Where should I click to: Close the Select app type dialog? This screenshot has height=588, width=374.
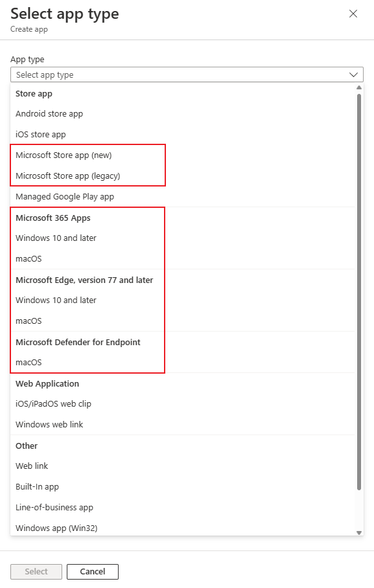coord(353,14)
